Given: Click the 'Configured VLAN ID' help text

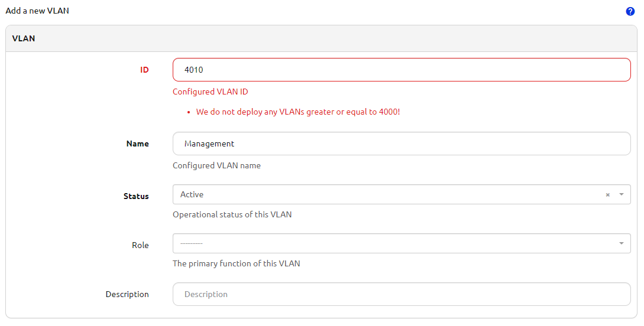Looking at the screenshot, I should pyautogui.click(x=210, y=92).
